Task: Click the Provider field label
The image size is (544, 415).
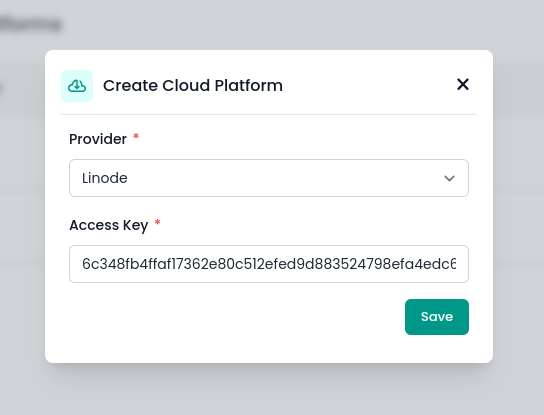Action: coord(98,139)
